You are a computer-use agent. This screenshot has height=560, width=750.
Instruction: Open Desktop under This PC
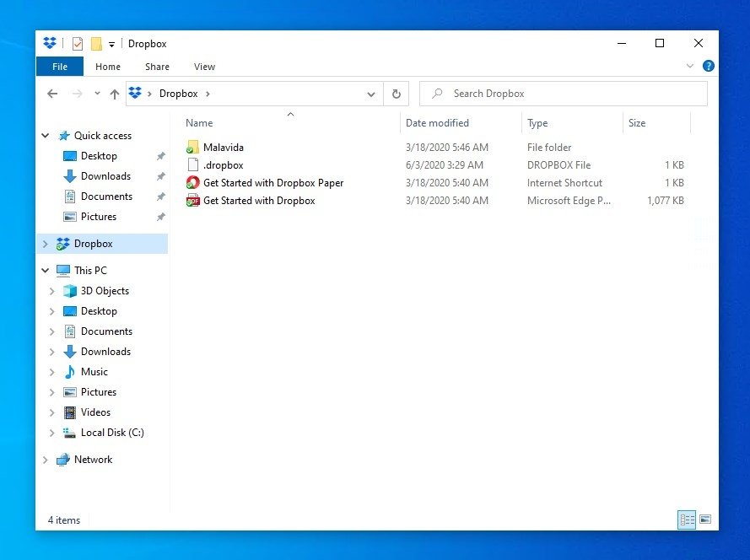click(x=99, y=311)
